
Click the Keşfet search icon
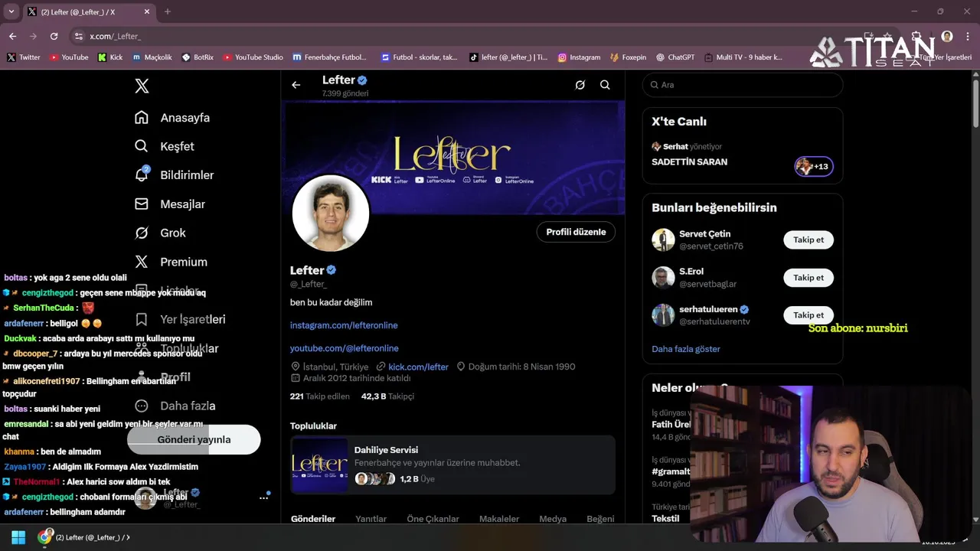click(x=142, y=146)
